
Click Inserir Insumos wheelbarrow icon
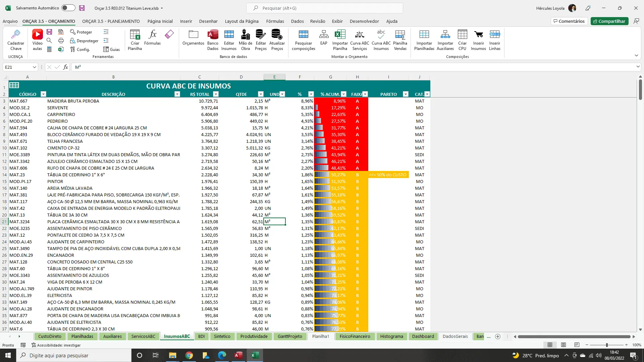coord(479,34)
